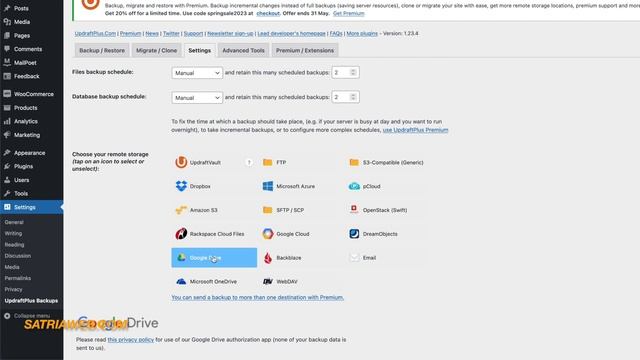Choose the SFTP / SCP icon
640x360 pixels.
(x=268, y=210)
